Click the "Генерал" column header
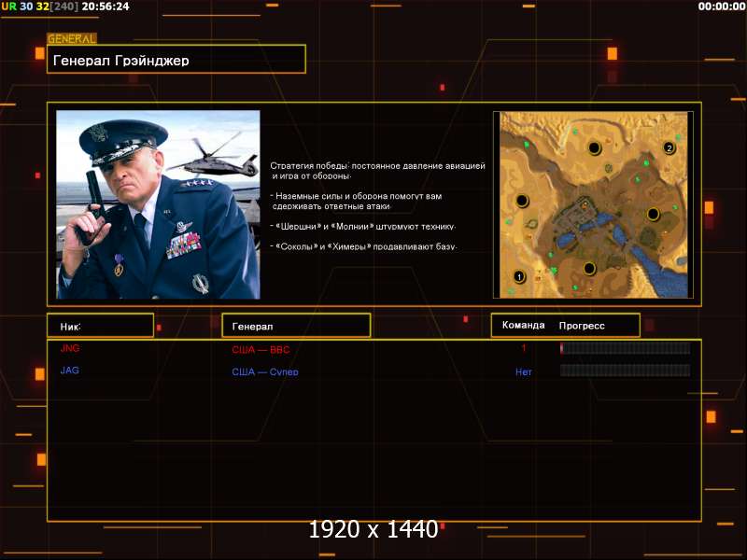The width and height of the screenshot is (747, 560). [295, 326]
